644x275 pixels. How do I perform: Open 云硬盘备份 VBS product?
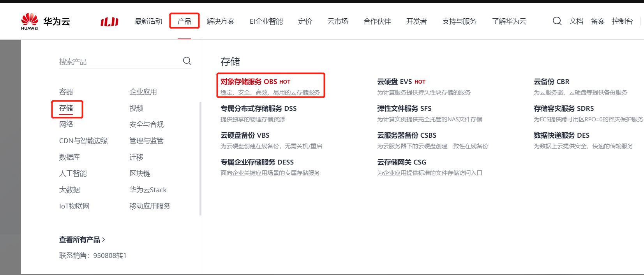click(x=245, y=135)
